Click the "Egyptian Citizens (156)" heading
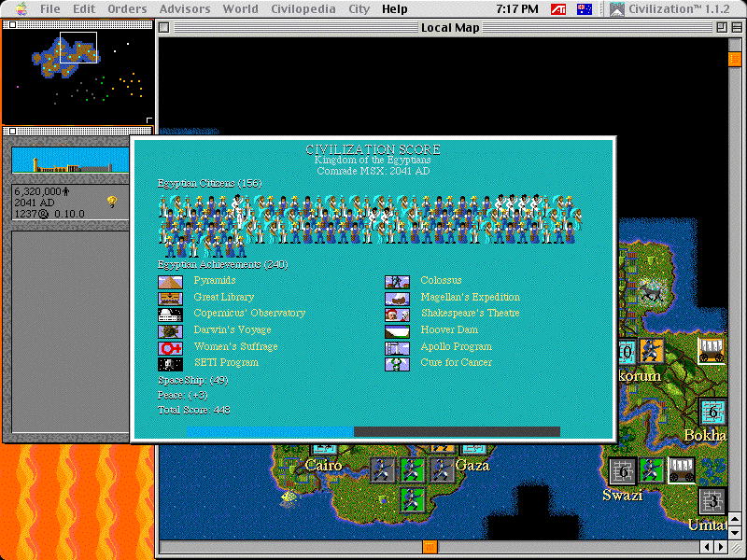Screen dimensions: 747x560 click(x=209, y=183)
